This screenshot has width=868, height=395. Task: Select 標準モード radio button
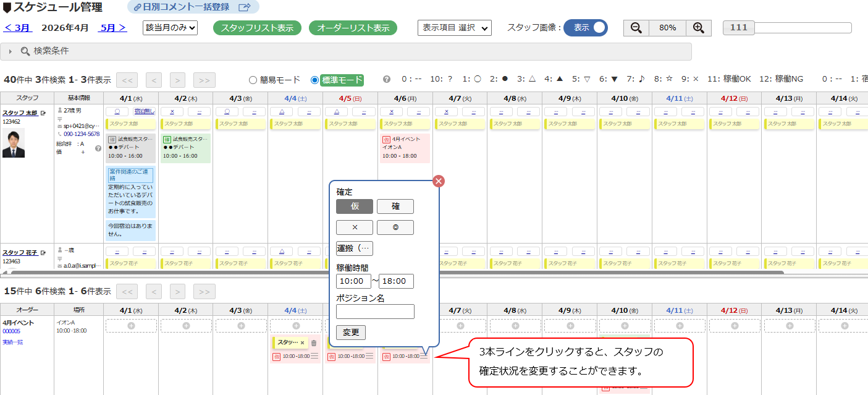[x=315, y=80]
